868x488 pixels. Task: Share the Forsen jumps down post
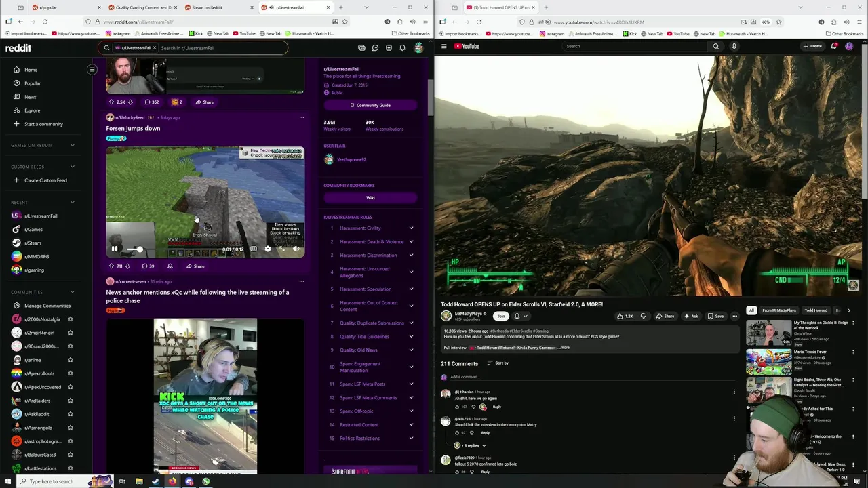click(x=195, y=266)
